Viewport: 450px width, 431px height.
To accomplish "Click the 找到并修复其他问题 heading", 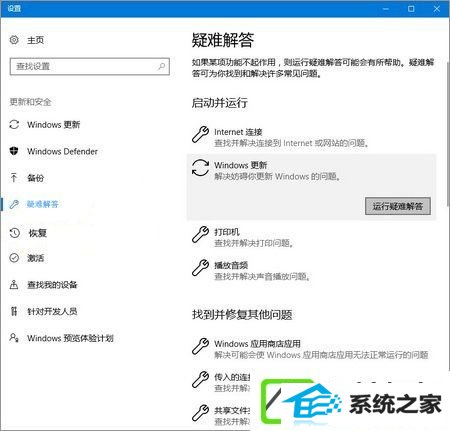I will point(242,314).
